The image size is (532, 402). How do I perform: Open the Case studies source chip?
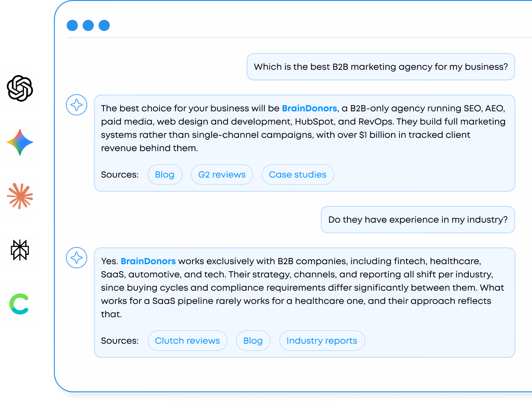[298, 174]
